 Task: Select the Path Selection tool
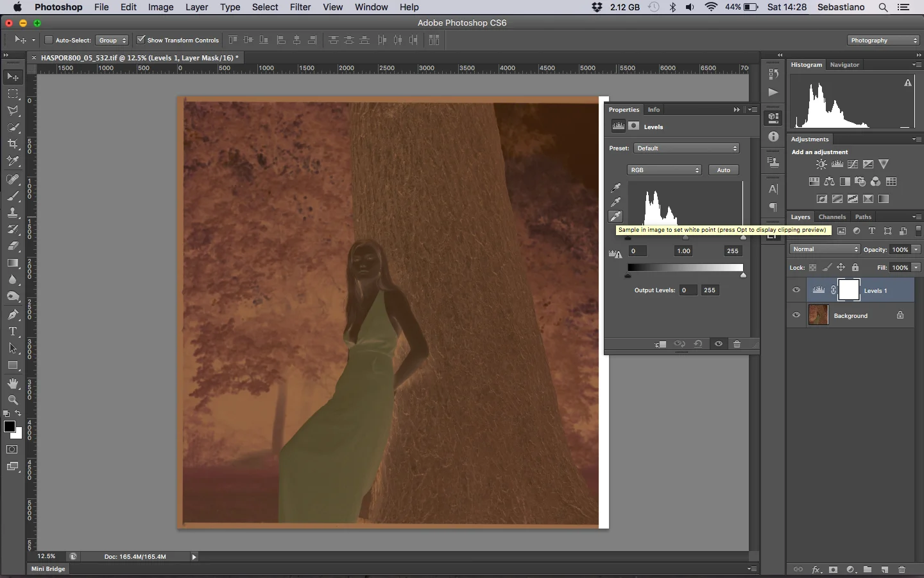pyautogui.click(x=13, y=348)
